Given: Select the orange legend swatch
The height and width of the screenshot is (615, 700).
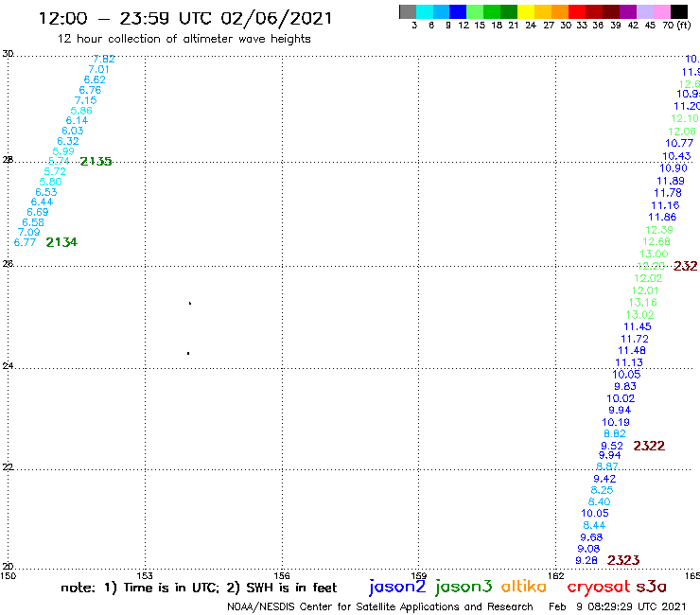Looking at the screenshot, I should pyautogui.click(x=560, y=11).
